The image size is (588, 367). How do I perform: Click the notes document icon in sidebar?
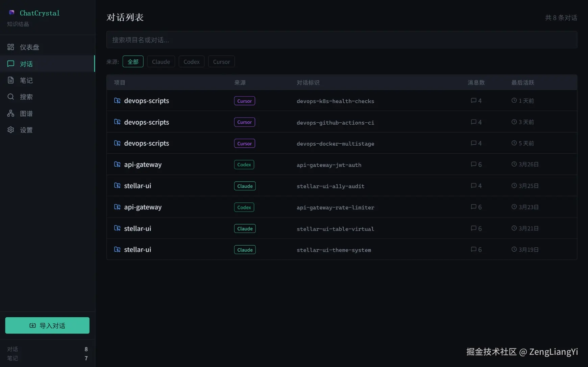(11, 80)
